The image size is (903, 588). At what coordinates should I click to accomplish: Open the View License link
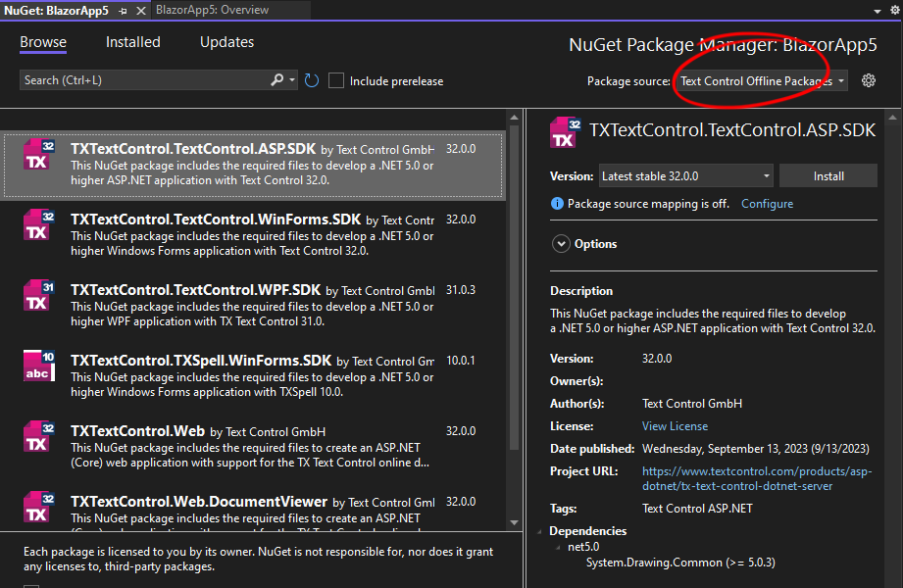point(675,426)
